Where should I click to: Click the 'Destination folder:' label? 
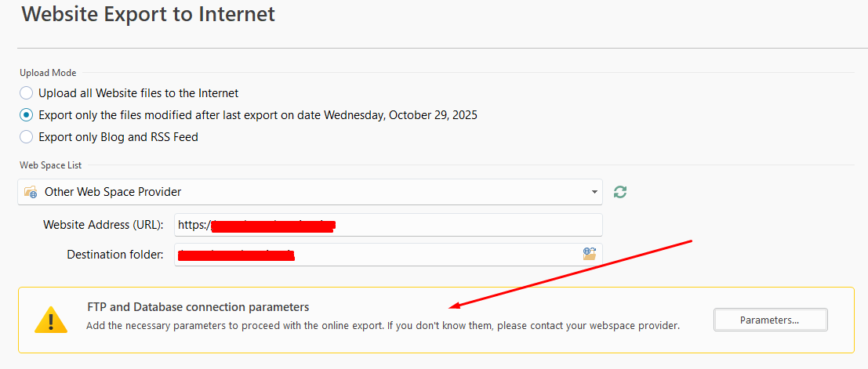pos(114,254)
